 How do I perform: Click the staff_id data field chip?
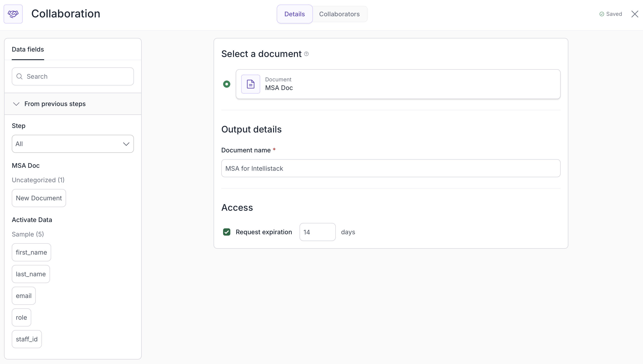27,339
